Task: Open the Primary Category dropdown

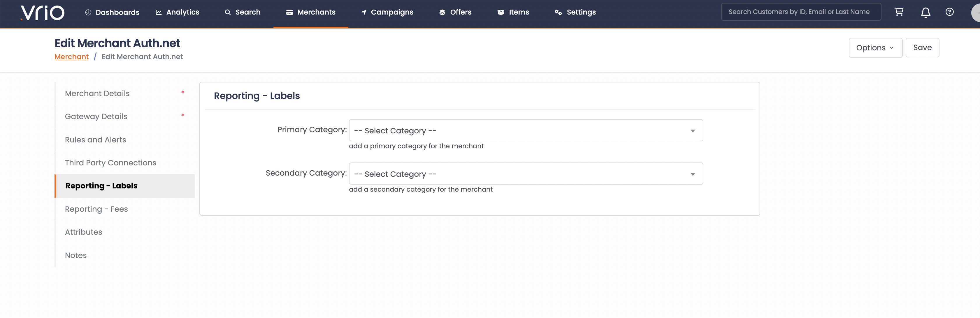Action: click(526, 130)
